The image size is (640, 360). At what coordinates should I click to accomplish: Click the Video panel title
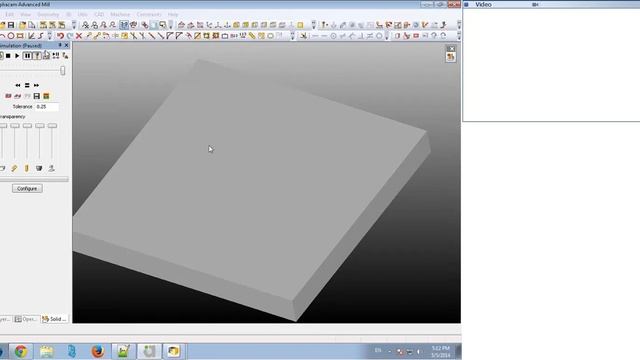point(483,4)
